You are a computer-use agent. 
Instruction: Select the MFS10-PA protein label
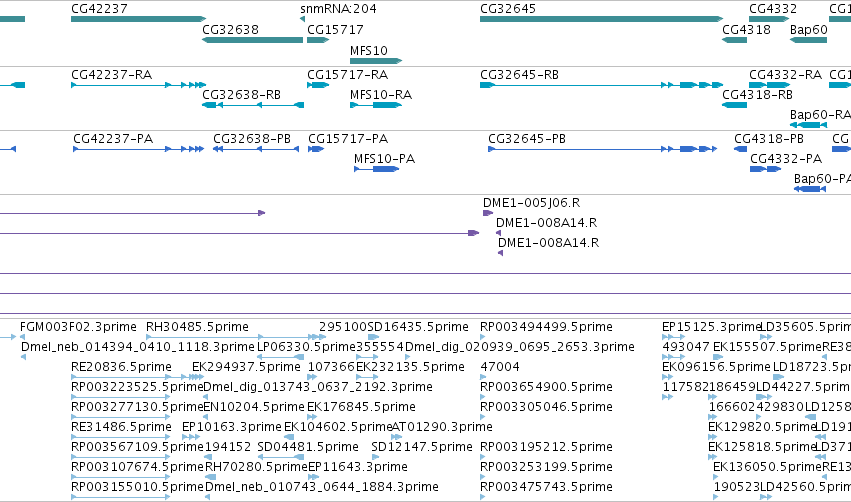tap(384, 158)
